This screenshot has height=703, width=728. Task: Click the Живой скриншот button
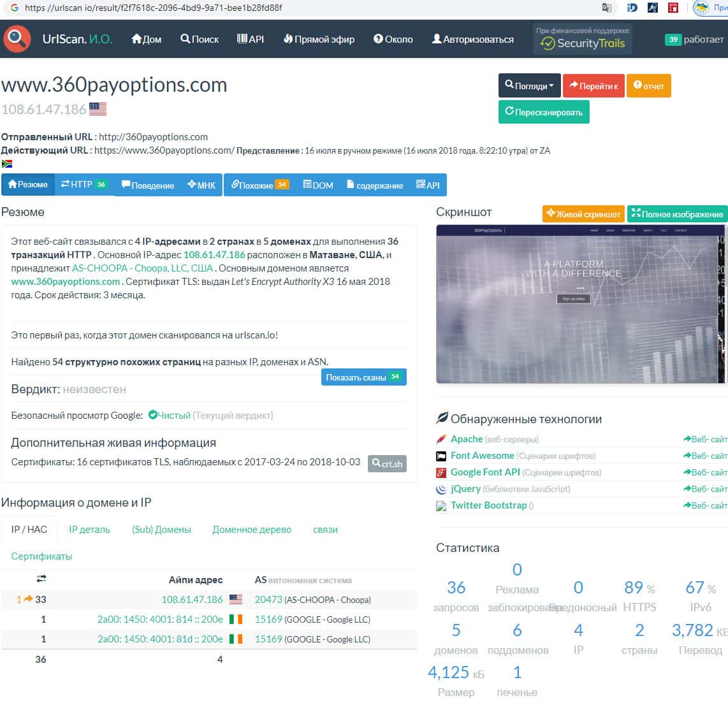pyautogui.click(x=583, y=214)
